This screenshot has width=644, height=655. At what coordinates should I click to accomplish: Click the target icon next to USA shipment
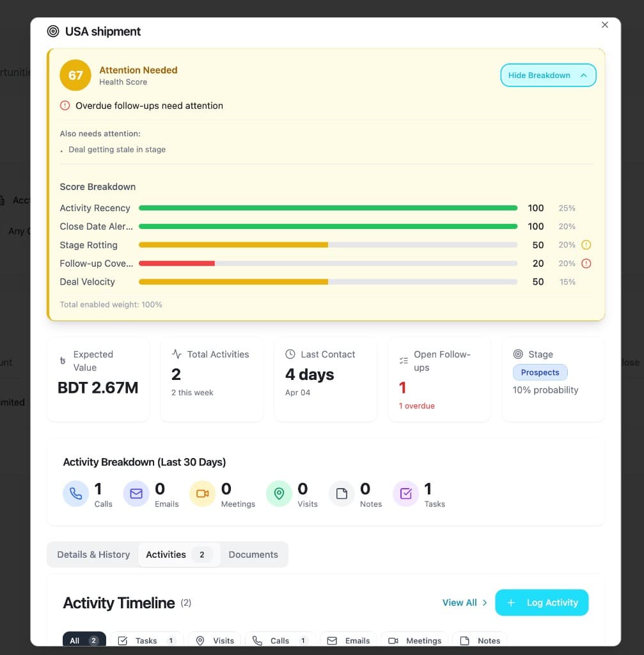[x=52, y=31]
